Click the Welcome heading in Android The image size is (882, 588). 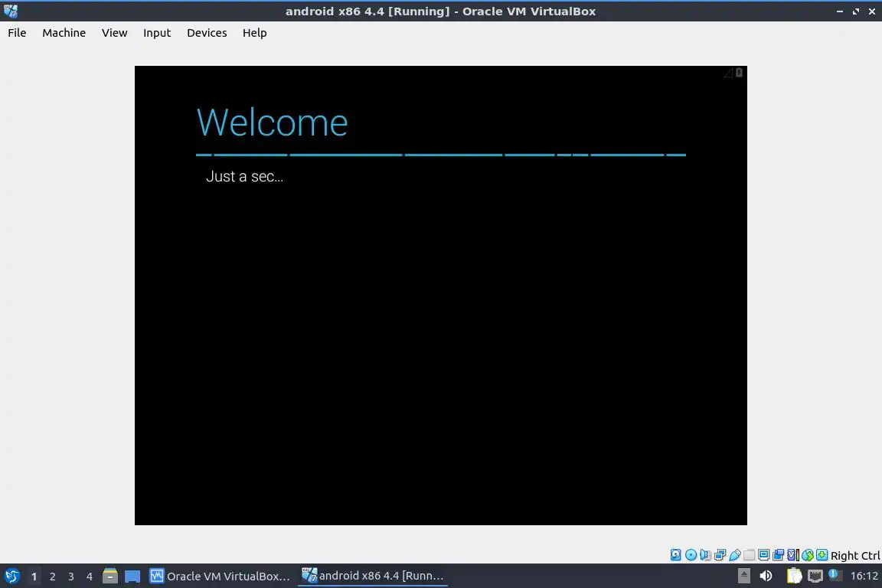pyautogui.click(x=273, y=122)
